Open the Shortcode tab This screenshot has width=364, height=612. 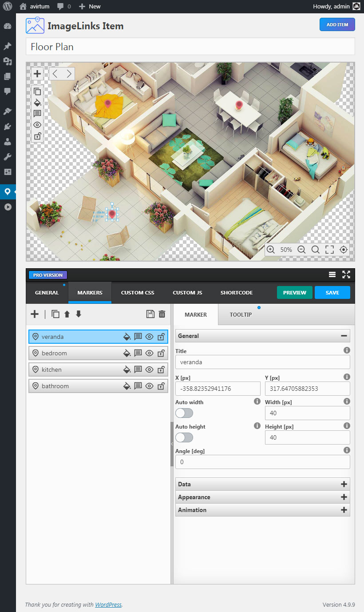(x=237, y=293)
